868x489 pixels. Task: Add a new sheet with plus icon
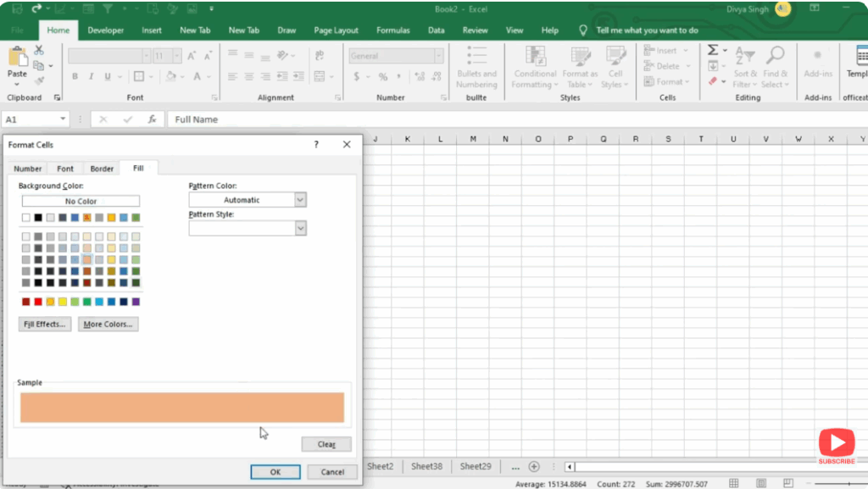tap(534, 466)
